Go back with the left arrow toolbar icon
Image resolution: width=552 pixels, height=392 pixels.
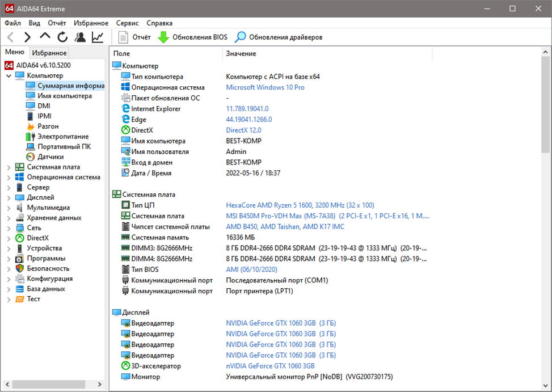pos(11,37)
